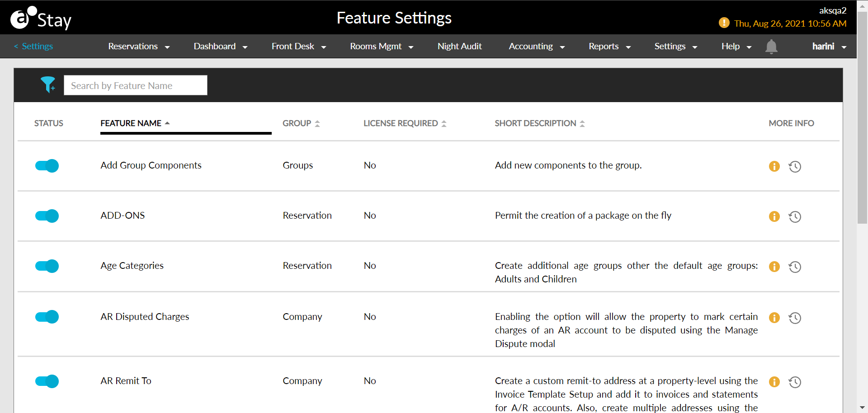Click the warning icon near the date

pos(724,23)
